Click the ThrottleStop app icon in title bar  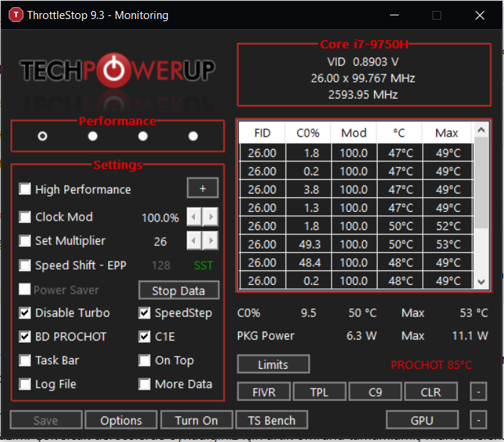point(16,15)
